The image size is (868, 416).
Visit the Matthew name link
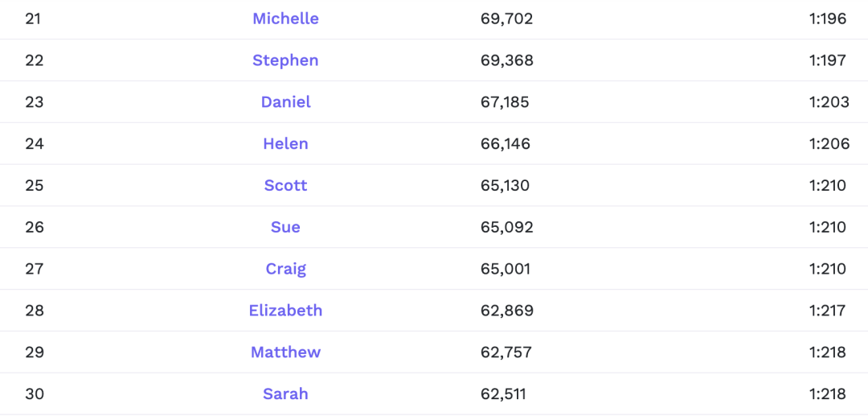tap(285, 352)
